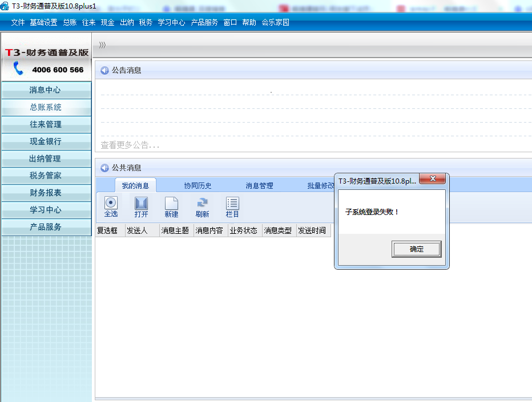Switch to the 消息管理 tab
Image resolution: width=532 pixels, height=402 pixels.
[259, 186]
